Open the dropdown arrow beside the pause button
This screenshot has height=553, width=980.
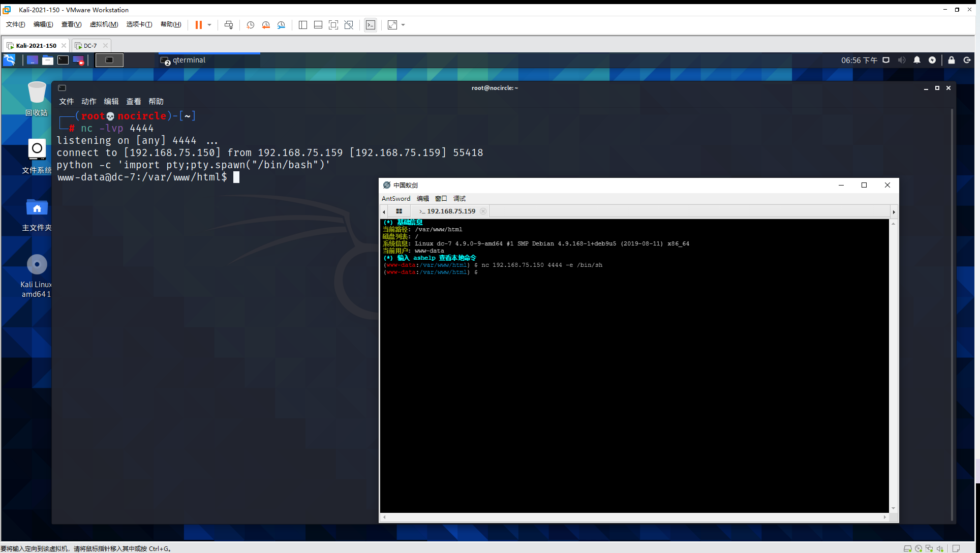(209, 25)
